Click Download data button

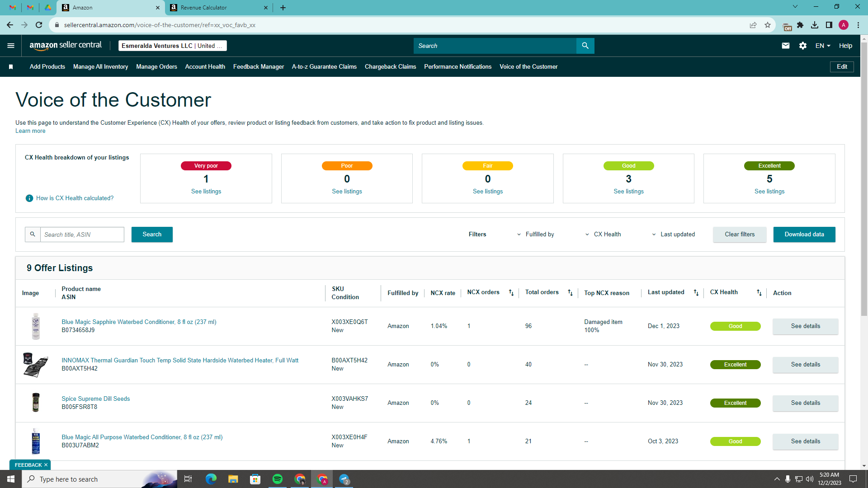coord(804,235)
